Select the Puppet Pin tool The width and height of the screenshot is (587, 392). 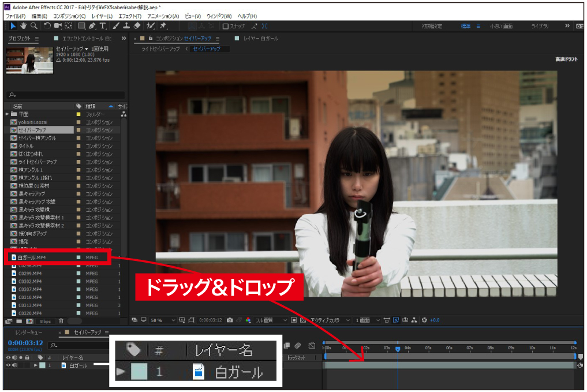click(163, 26)
